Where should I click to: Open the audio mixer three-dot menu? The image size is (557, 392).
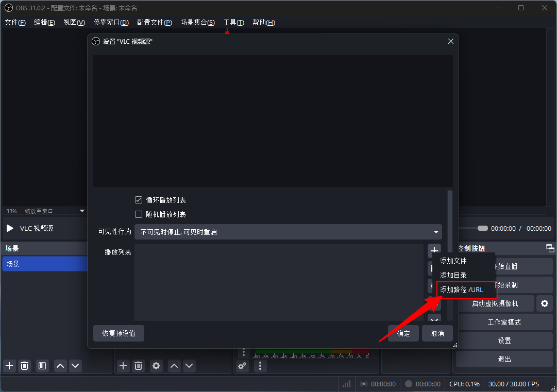click(x=260, y=366)
